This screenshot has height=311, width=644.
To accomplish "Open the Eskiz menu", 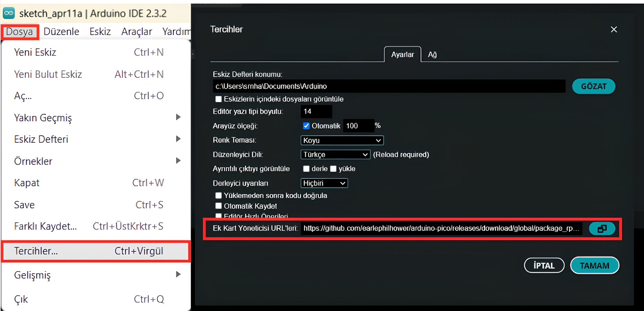I will tap(100, 32).
